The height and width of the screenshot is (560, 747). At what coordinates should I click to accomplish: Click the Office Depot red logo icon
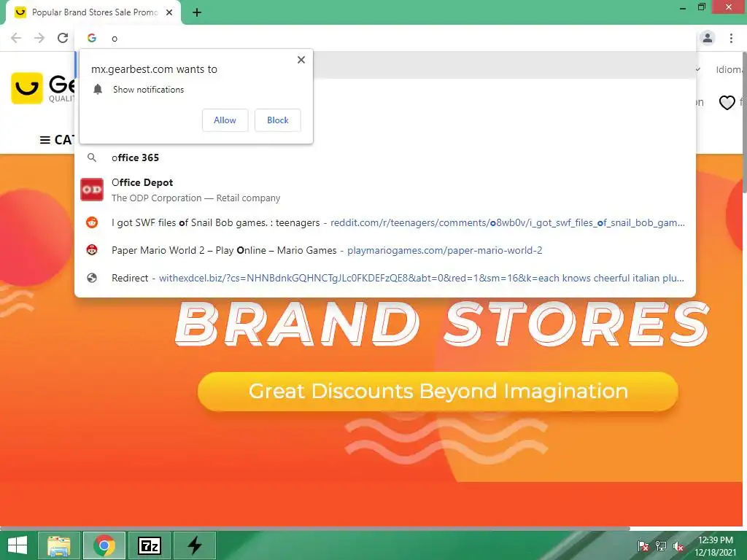(x=92, y=190)
